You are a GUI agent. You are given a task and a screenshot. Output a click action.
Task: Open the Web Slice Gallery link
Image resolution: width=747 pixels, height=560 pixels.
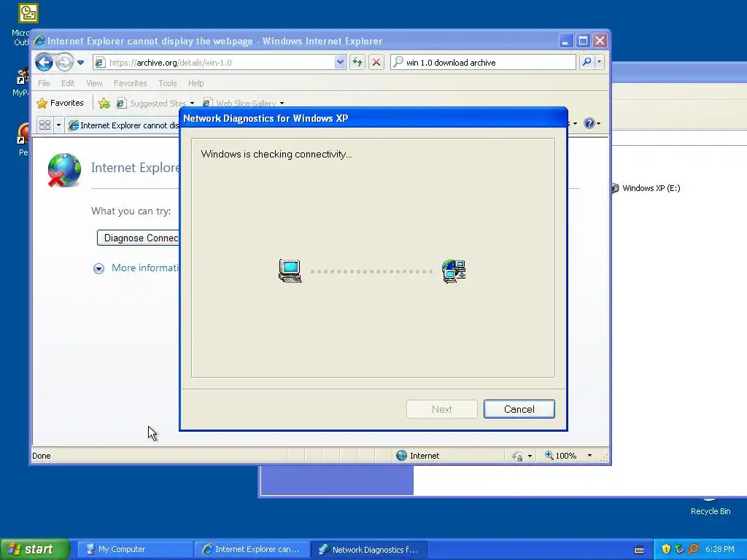[x=244, y=104]
